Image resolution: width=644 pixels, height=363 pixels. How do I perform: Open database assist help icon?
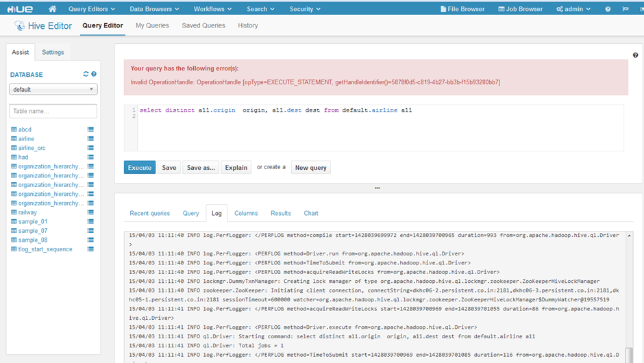click(x=94, y=74)
